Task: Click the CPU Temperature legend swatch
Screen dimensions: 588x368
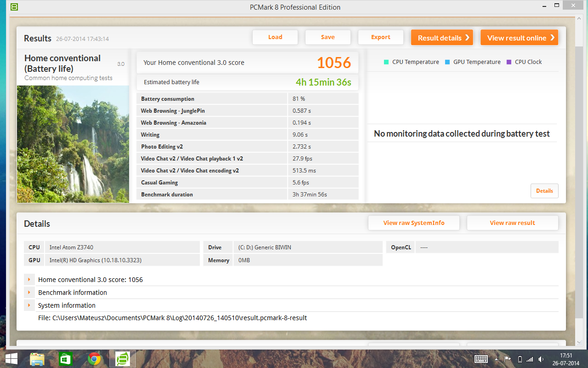Action: [x=386, y=62]
